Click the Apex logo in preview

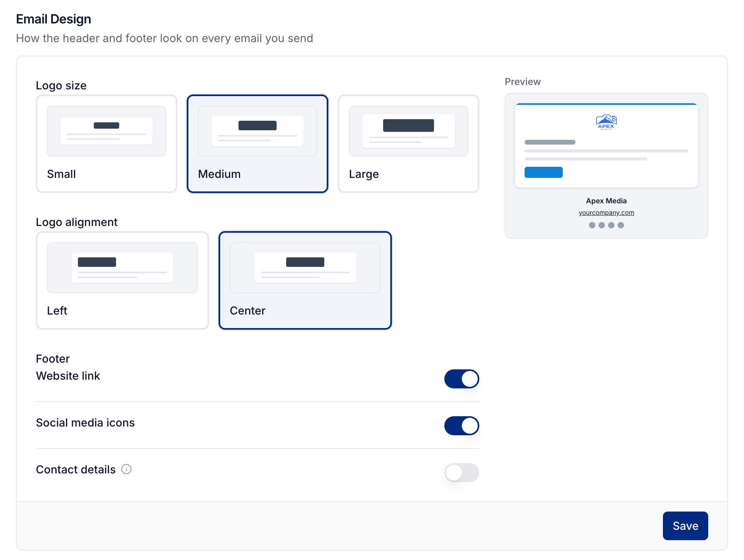pyautogui.click(x=606, y=122)
